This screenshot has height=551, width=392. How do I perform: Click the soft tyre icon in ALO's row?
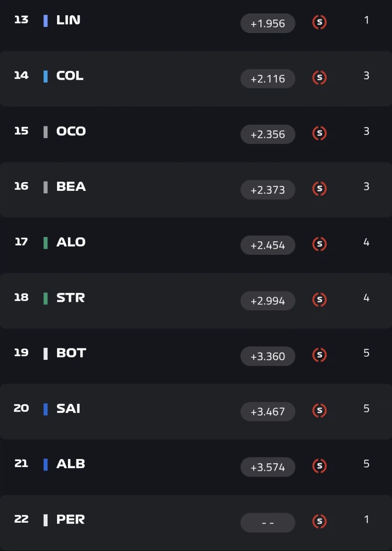click(x=320, y=244)
